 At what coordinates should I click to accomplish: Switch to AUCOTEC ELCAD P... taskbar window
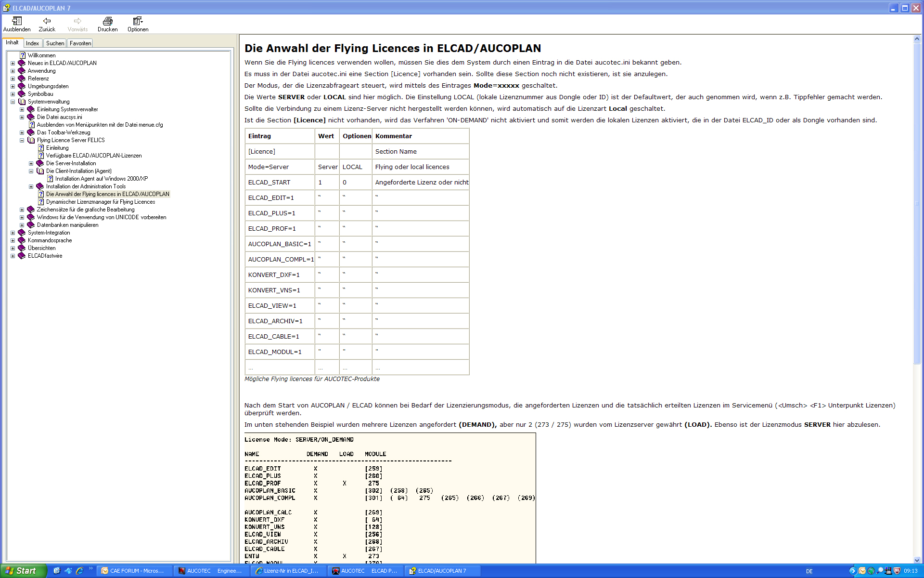(x=366, y=571)
